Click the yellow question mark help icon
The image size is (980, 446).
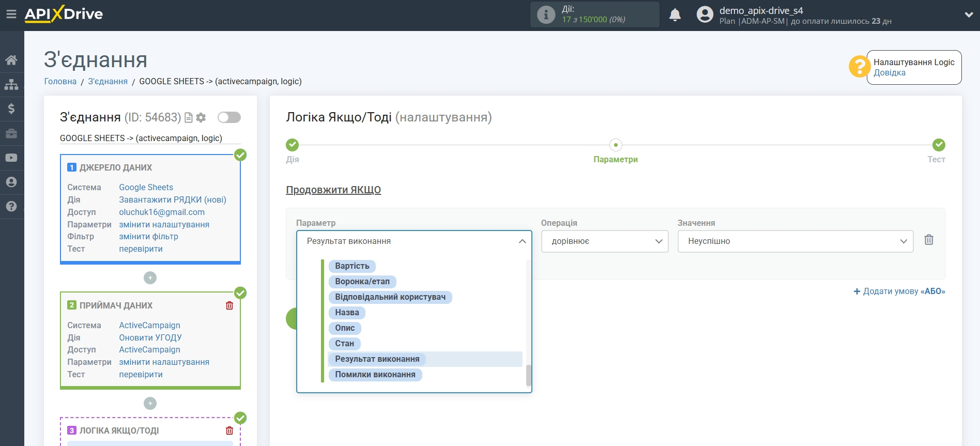click(x=859, y=67)
